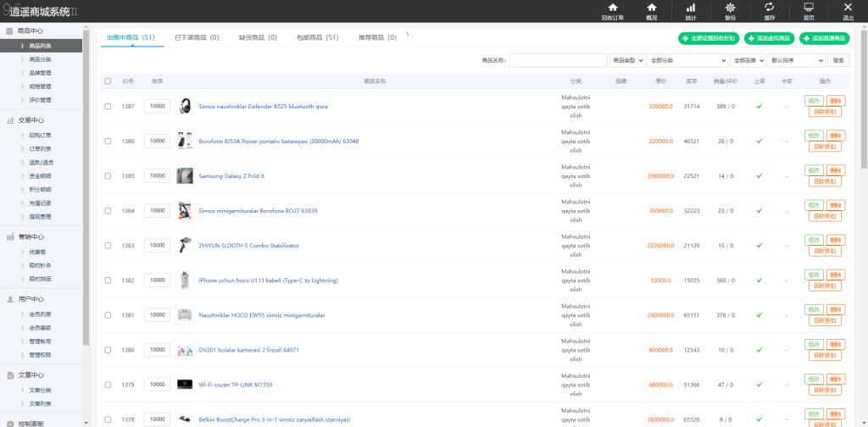This screenshot has width=868, height=427.
Task: Click the 备份 gear icon in header
Action: tap(730, 8)
